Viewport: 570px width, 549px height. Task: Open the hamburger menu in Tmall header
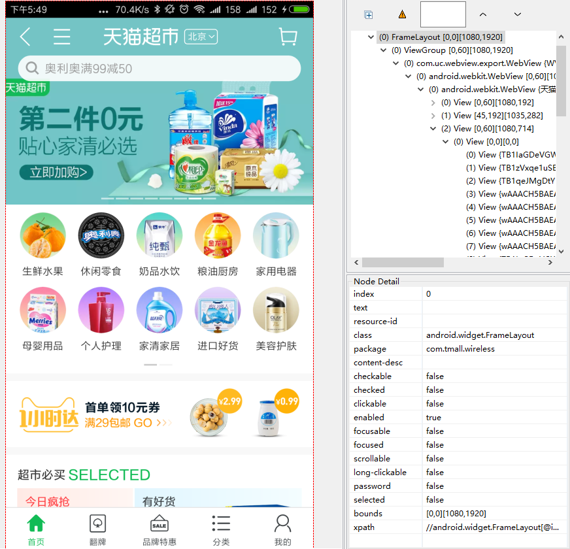point(62,37)
